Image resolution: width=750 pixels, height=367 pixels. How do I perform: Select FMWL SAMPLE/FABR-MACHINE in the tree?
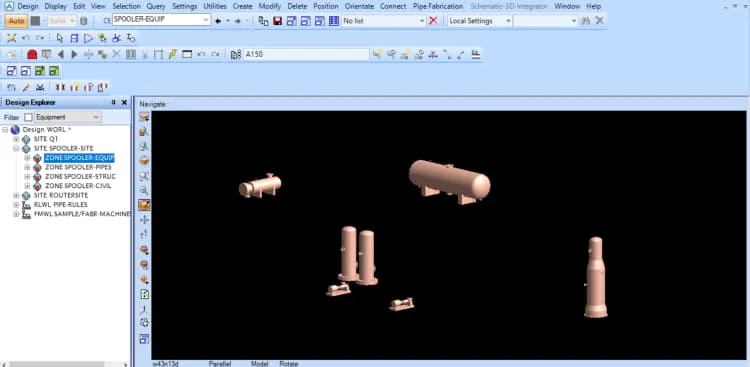(x=82, y=214)
